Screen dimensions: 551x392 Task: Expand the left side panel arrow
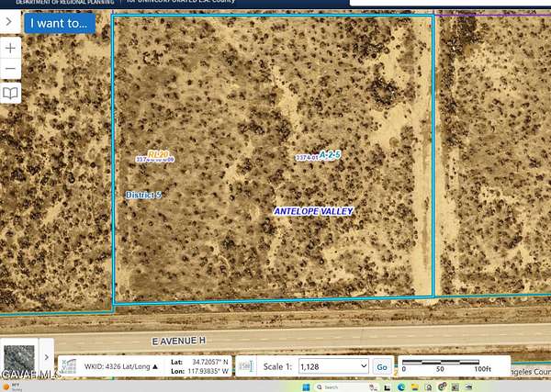[x=8, y=22]
